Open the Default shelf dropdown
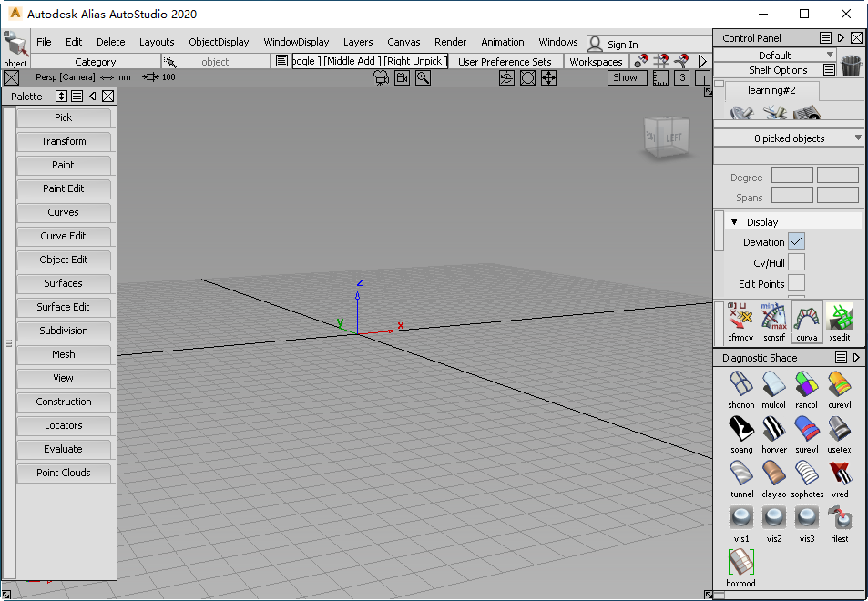This screenshot has height=601, width=868. click(x=774, y=56)
